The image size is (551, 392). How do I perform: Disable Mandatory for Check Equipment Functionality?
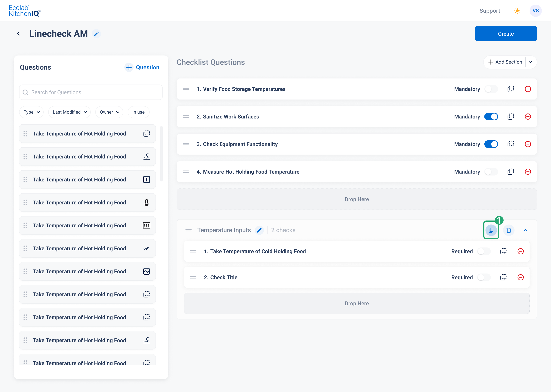tap(491, 144)
